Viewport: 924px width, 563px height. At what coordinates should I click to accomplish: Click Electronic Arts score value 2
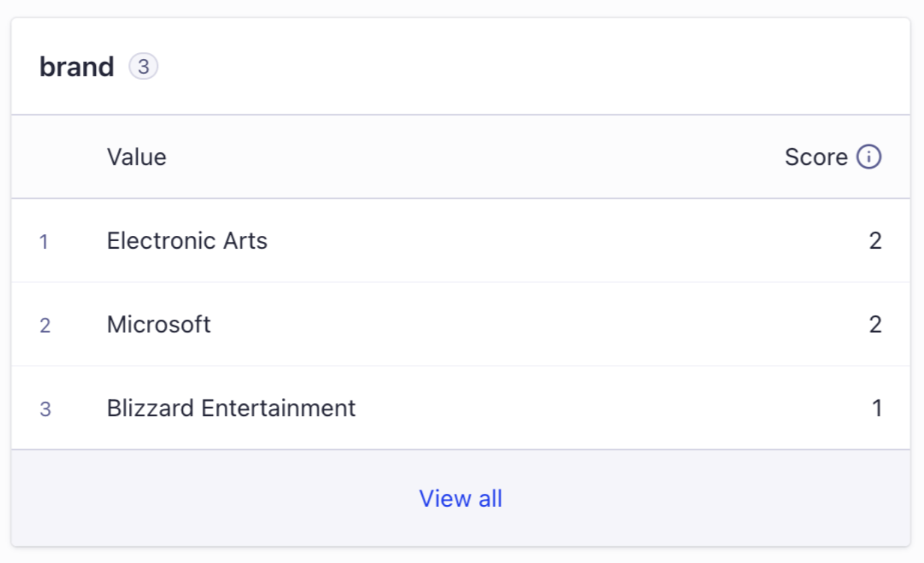coord(876,242)
